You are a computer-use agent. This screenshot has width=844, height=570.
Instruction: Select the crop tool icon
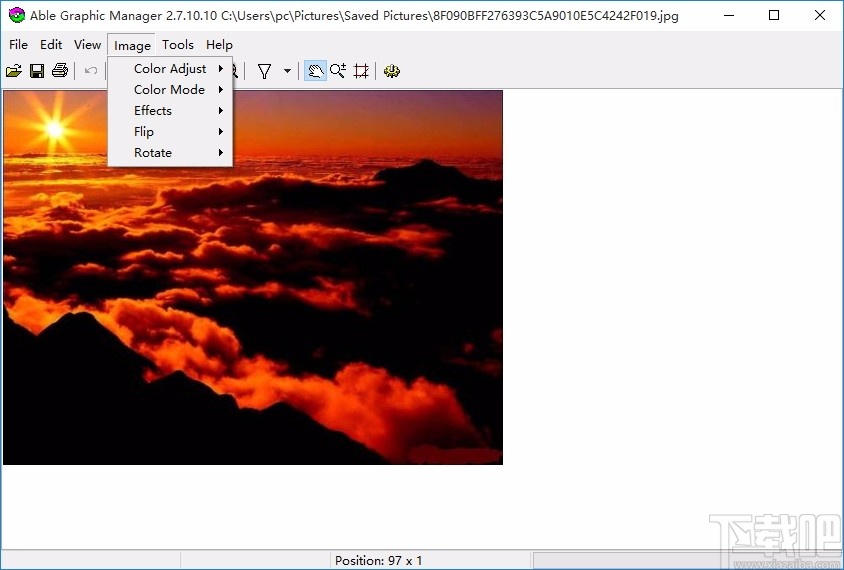[x=361, y=71]
